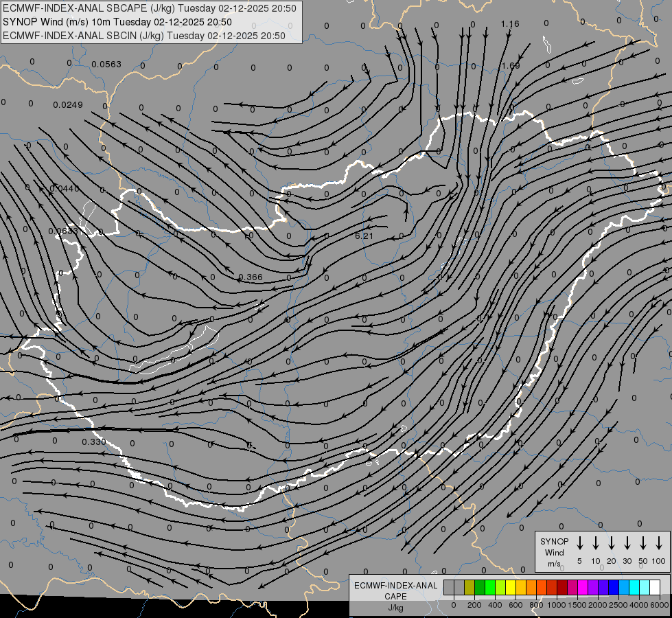Click the 800 label on the CAPE scale
This screenshot has height=618, width=672.
click(x=536, y=605)
